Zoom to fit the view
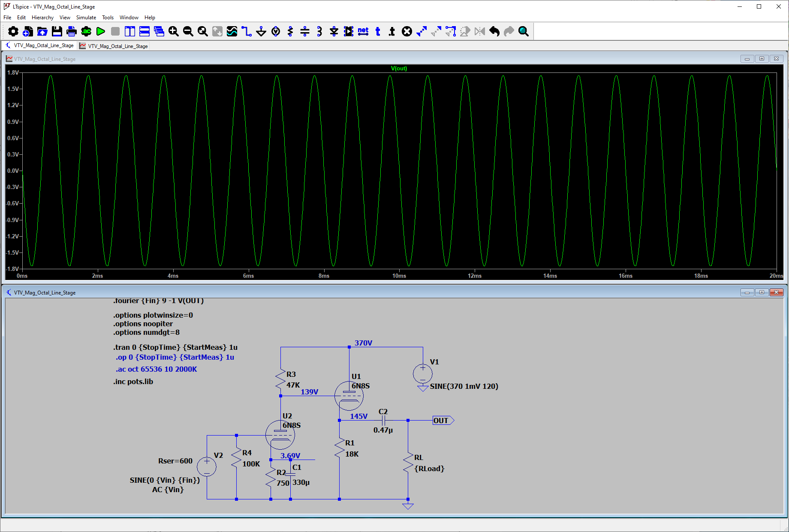 (203, 31)
